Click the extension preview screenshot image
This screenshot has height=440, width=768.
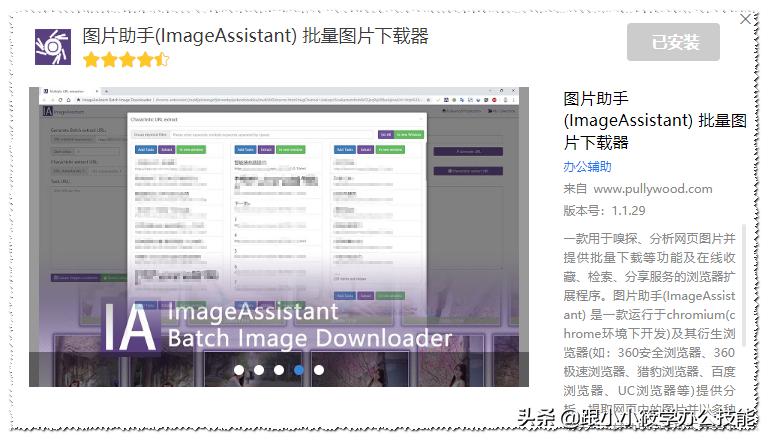279,237
